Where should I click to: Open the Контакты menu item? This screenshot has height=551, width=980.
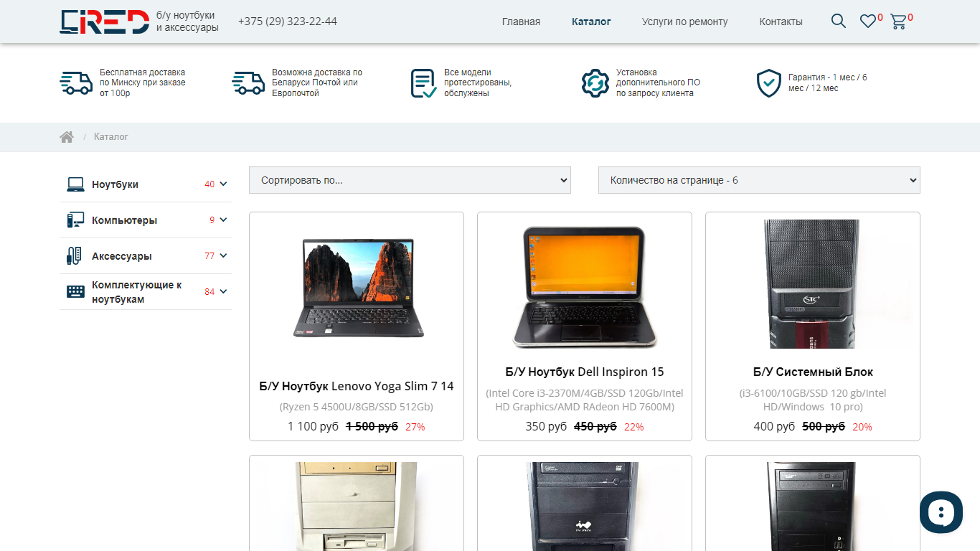tap(781, 22)
